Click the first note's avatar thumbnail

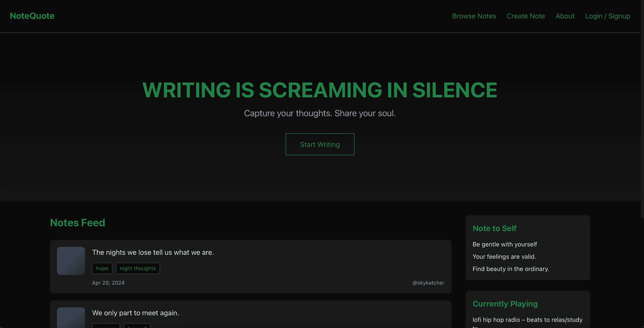point(71,261)
